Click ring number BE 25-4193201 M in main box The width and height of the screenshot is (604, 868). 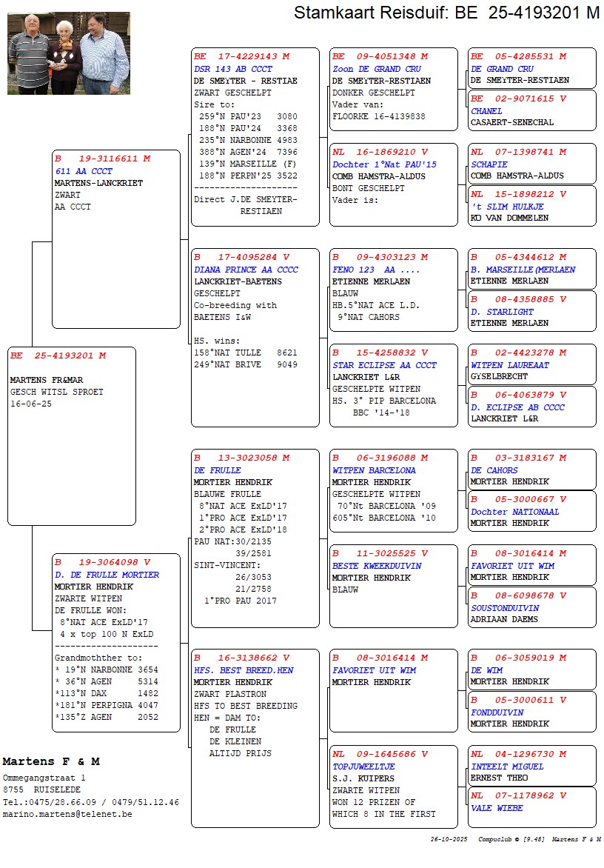[58, 355]
